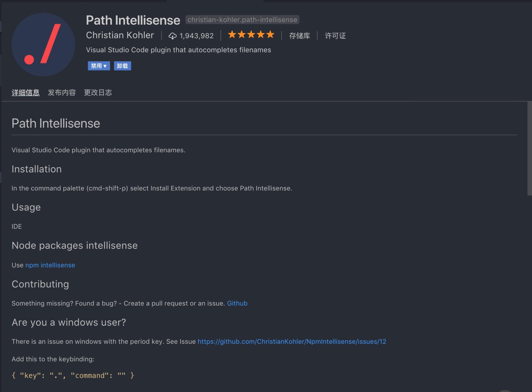This screenshot has height=392, width=532.
Task: Open the 禁用 (Disable) dropdown button
Action: pyautogui.click(x=99, y=66)
